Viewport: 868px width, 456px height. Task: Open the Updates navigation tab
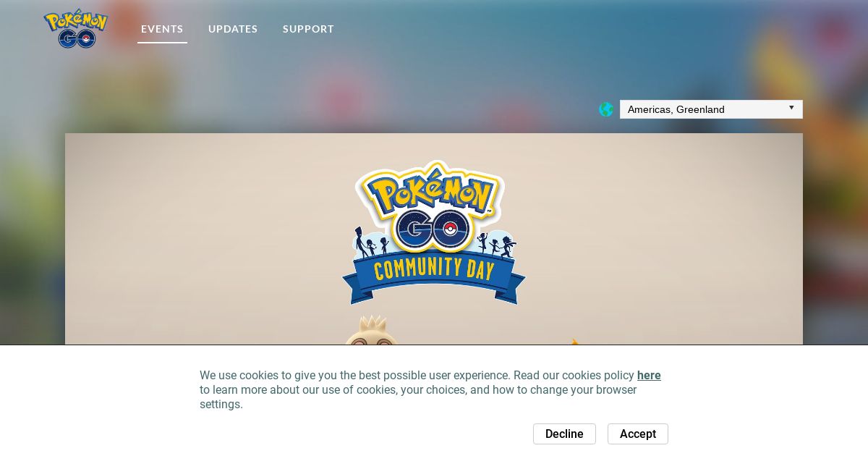click(x=233, y=29)
